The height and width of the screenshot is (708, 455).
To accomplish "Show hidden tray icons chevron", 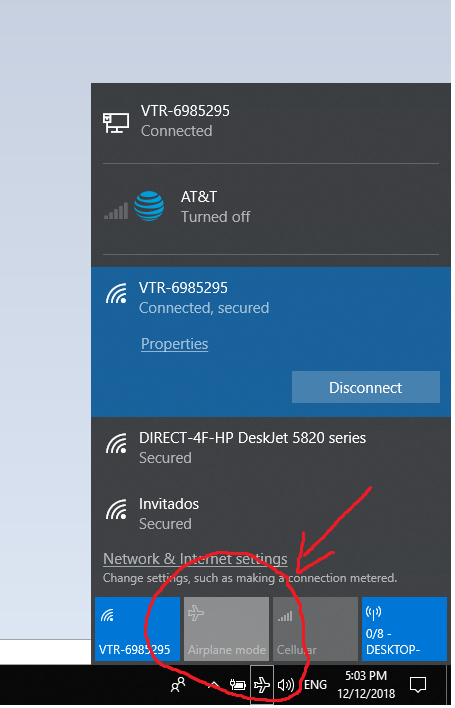I will click(x=213, y=687).
